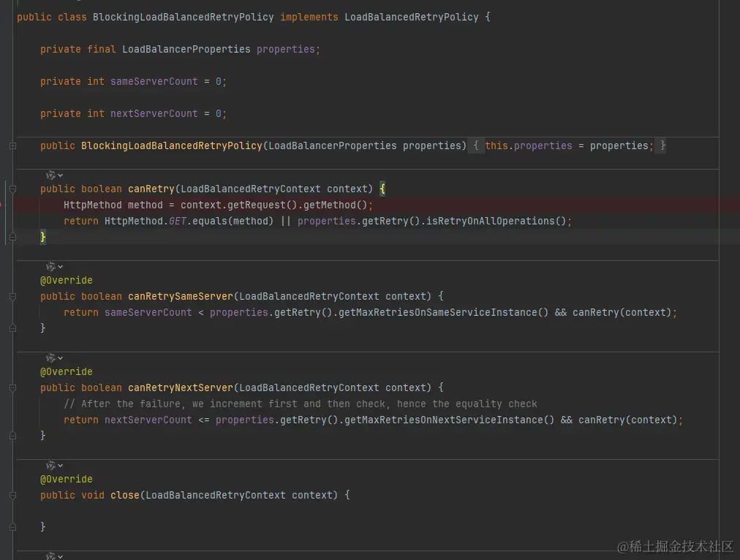Click the canRetryNextServer method name
The width and height of the screenshot is (740, 560).
(181, 387)
